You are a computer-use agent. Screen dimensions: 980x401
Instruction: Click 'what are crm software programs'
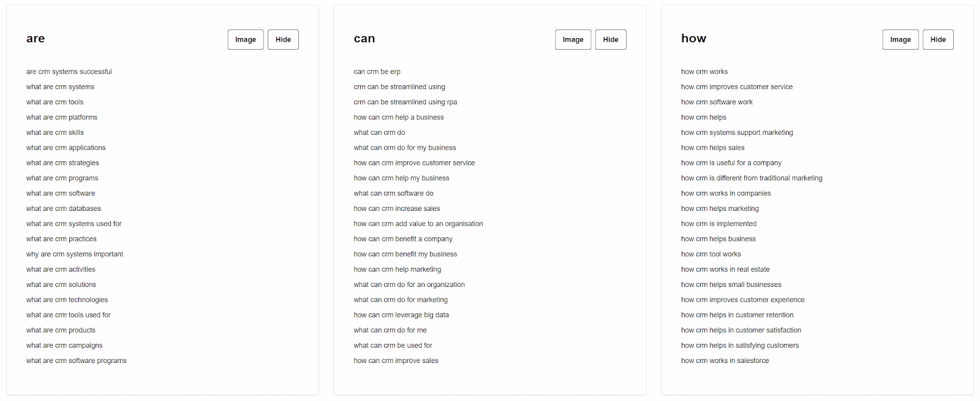77,361
